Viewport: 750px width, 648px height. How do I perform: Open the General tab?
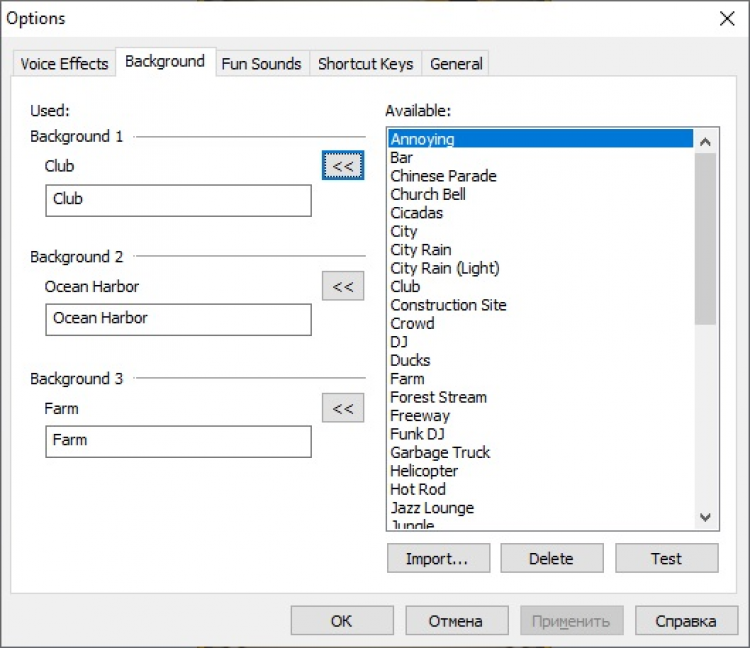coord(456,63)
